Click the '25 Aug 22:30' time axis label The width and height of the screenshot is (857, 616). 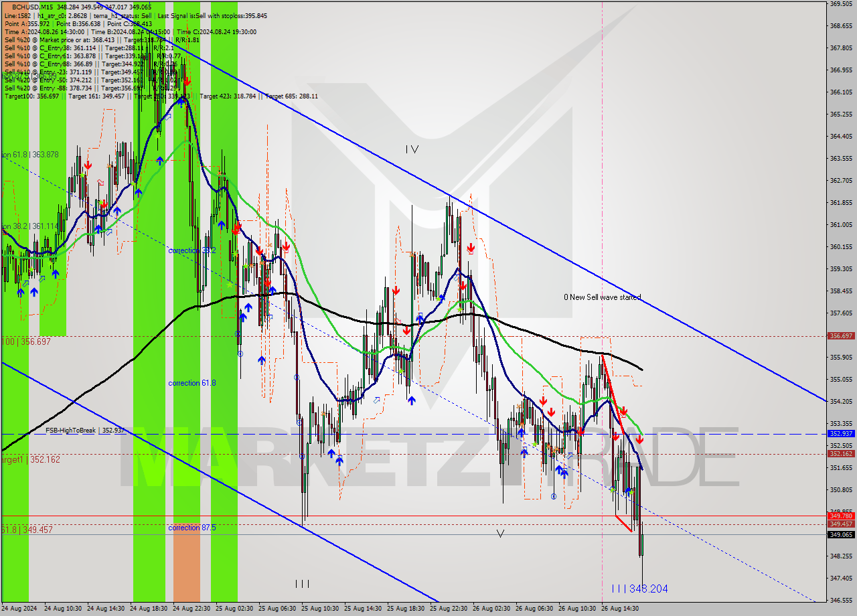(x=449, y=609)
